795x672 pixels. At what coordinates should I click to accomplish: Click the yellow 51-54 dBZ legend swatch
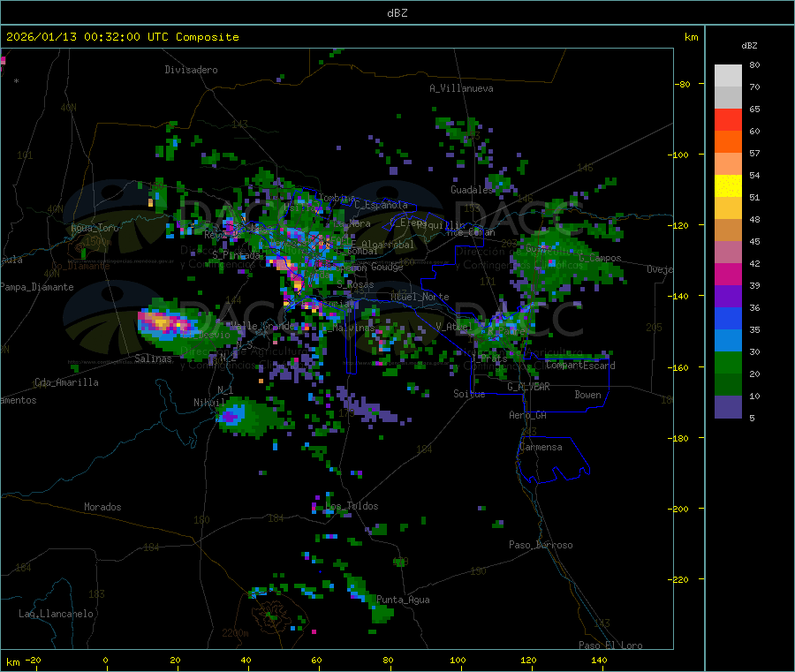(728, 186)
